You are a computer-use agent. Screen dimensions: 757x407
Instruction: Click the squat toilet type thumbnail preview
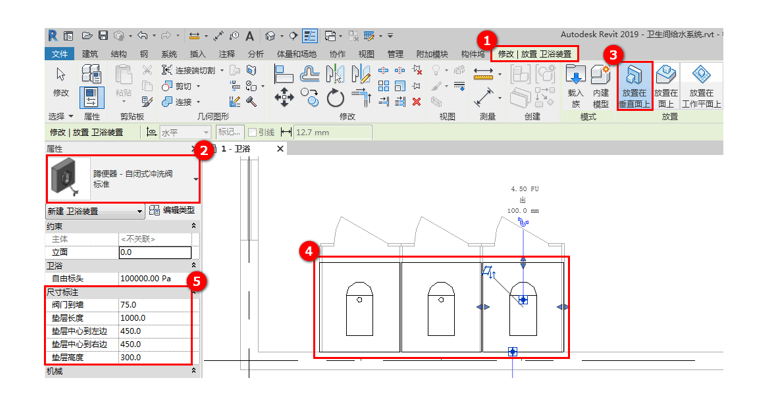pos(68,178)
